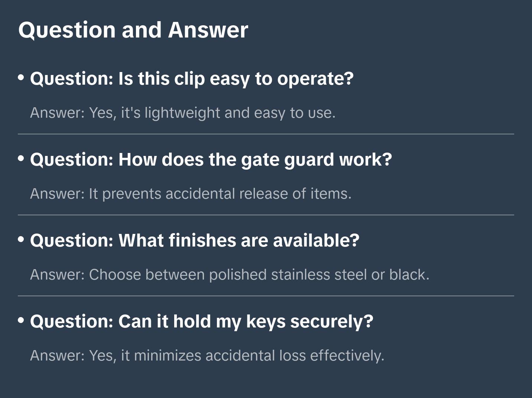Select the 'Can it hold my keys securely?' question
The image size is (532, 398).
point(201,322)
